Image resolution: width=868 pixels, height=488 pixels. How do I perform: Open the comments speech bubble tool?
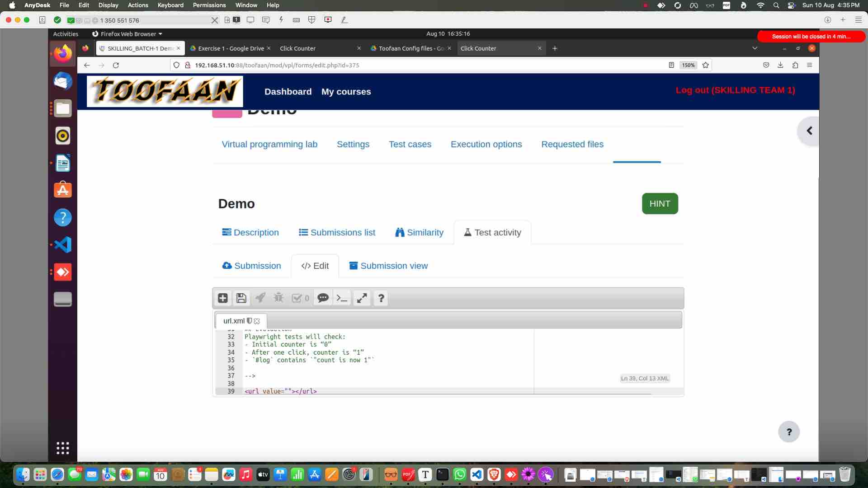(x=323, y=298)
